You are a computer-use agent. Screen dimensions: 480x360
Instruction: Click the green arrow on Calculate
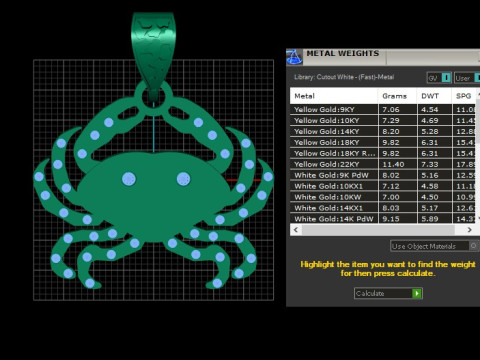[x=417, y=293]
